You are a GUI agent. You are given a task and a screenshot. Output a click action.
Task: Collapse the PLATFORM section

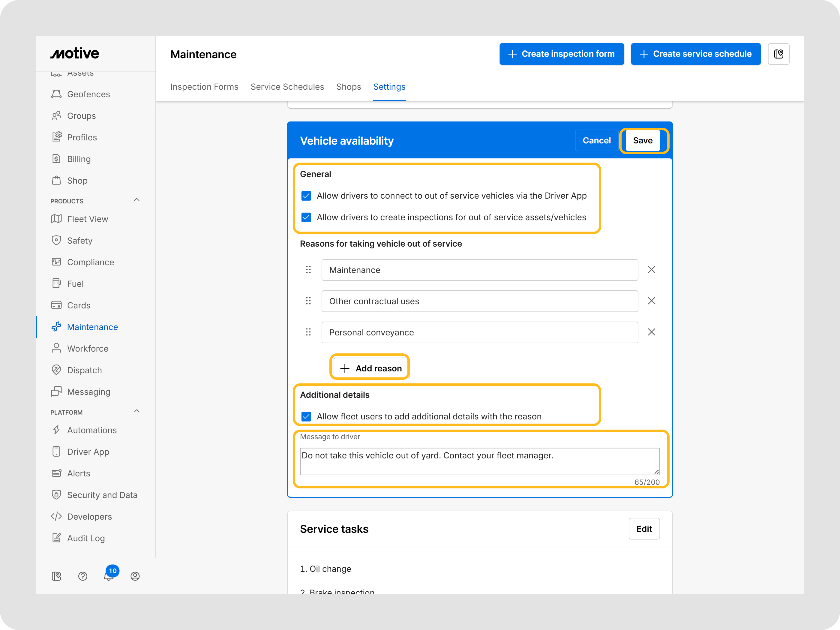[x=137, y=411]
